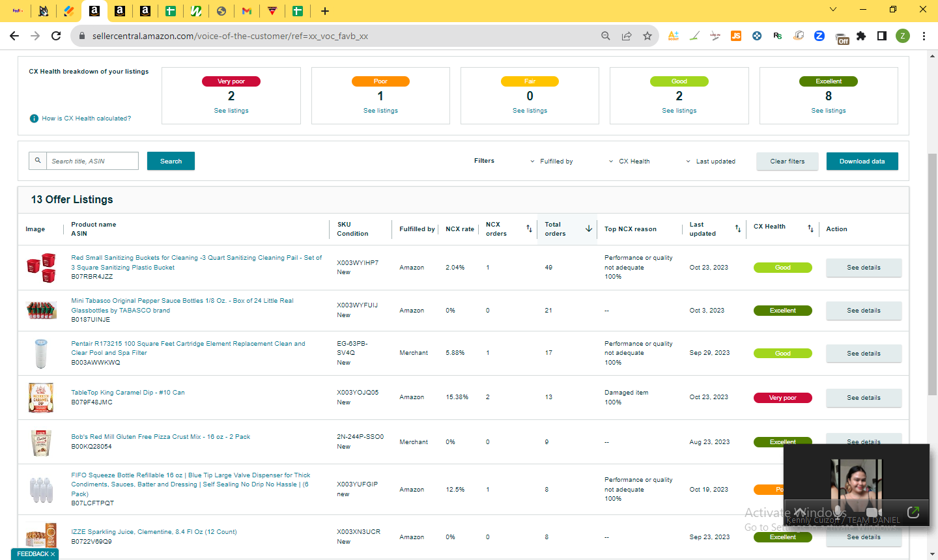Open the orange JS extension
This screenshot has width=938, height=560.
(736, 36)
